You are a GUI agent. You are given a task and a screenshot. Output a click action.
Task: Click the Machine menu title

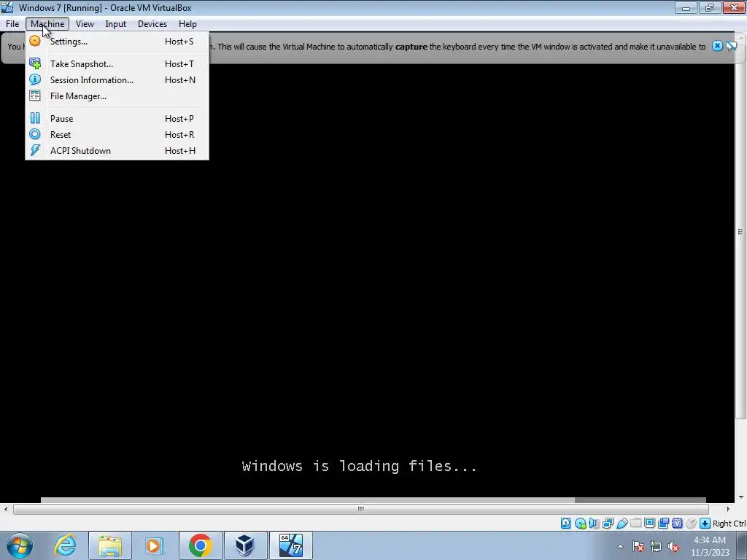pyautogui.click(x=47, y=24)
